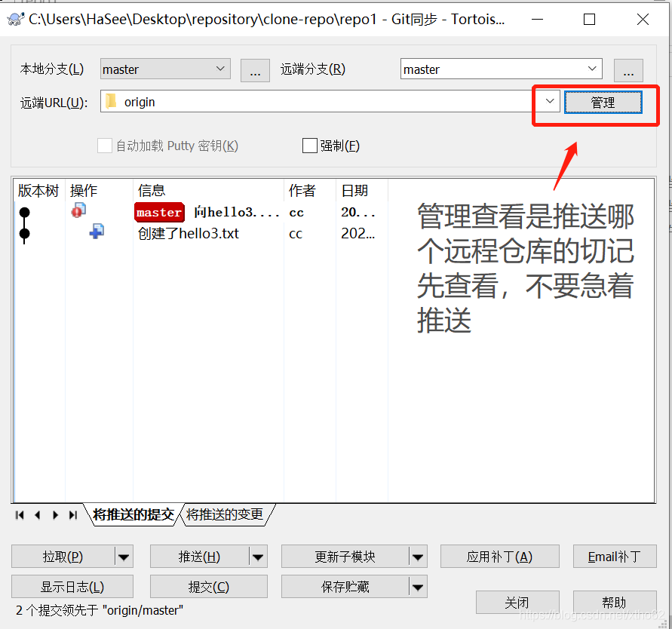Open the dropdown arrow beside 更新子模块
The height and width of the screenshot is (629, 672).
418,557
